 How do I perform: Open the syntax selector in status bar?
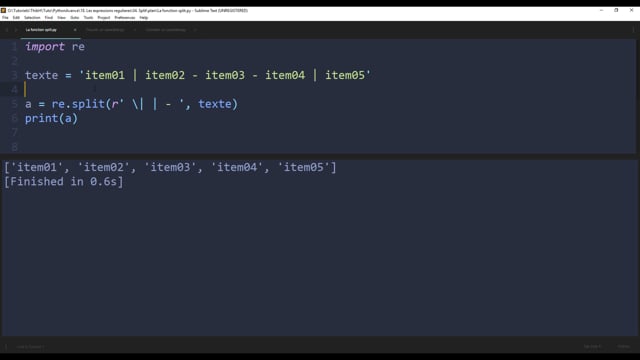pos(623,347)
